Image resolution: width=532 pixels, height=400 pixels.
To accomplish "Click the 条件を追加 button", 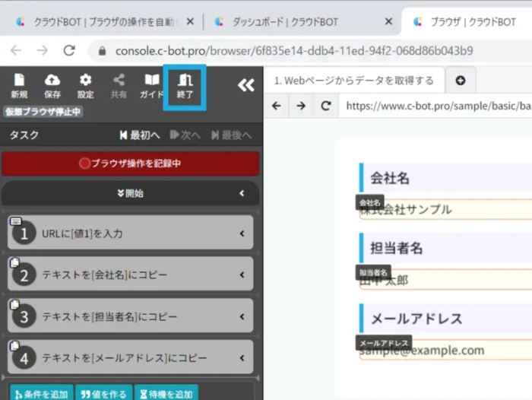I will pyautogui.click(x=41, y=393).
